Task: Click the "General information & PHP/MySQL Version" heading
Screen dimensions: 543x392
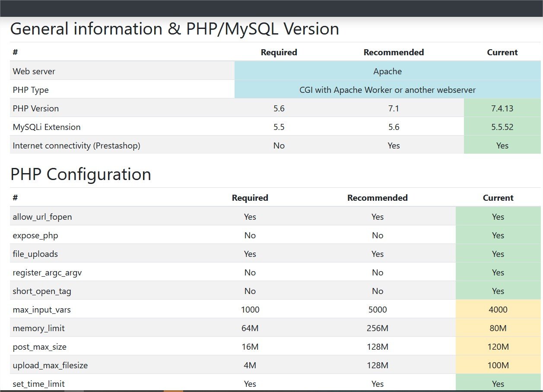Action: tap(175, 29)
